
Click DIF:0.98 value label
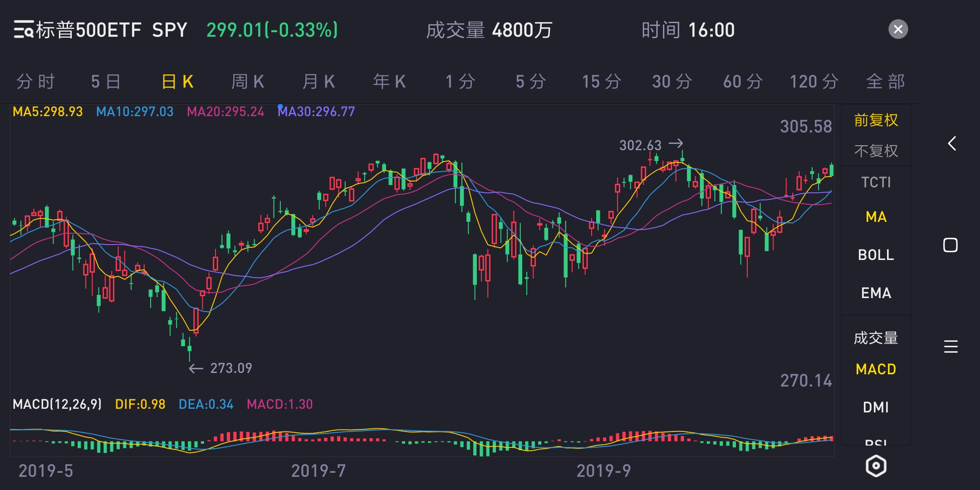tap(140, 404)
